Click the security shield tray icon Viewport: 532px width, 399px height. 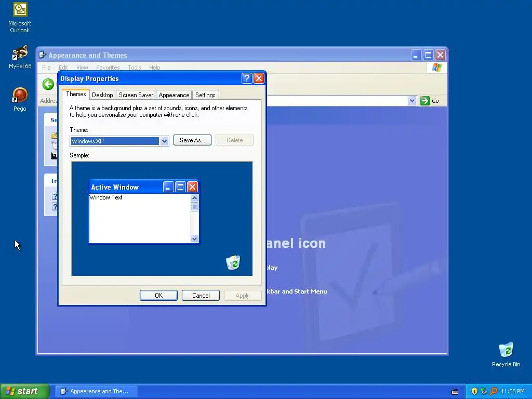click(474, 391)
